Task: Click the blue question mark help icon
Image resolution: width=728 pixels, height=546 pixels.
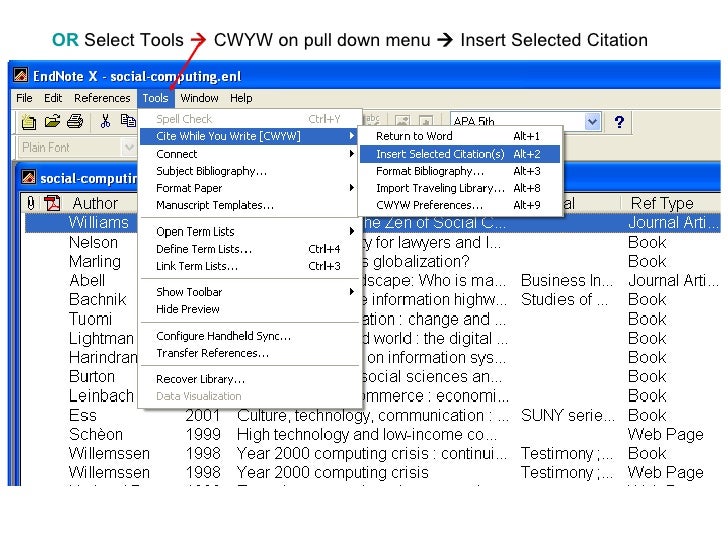Action: pyautogui.click(x=619, y=122)
